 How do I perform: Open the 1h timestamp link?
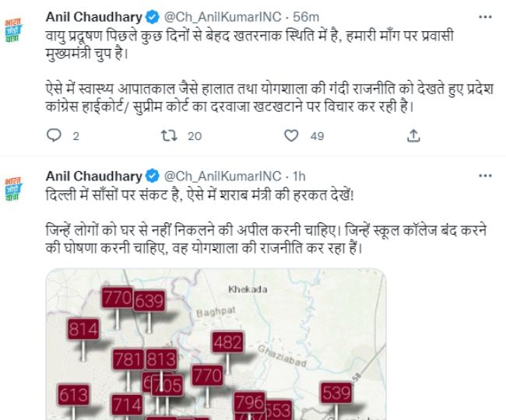pos(300,176)
